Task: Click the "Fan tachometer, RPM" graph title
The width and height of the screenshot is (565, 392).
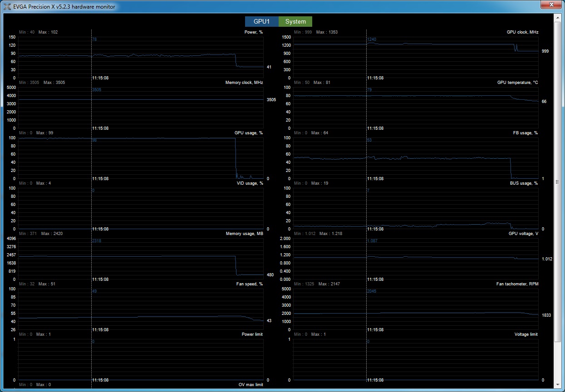Action: [x=517, y=284]
